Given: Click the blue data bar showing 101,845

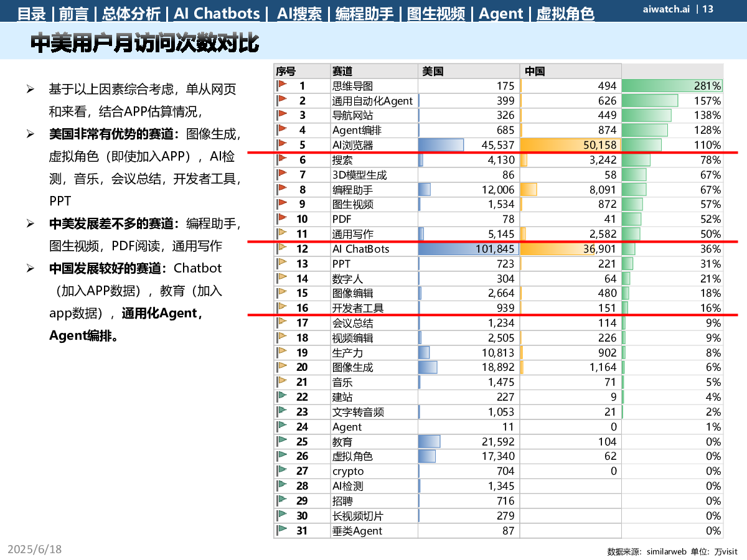Looking at the screenshot, I should (x=468, y=249).
